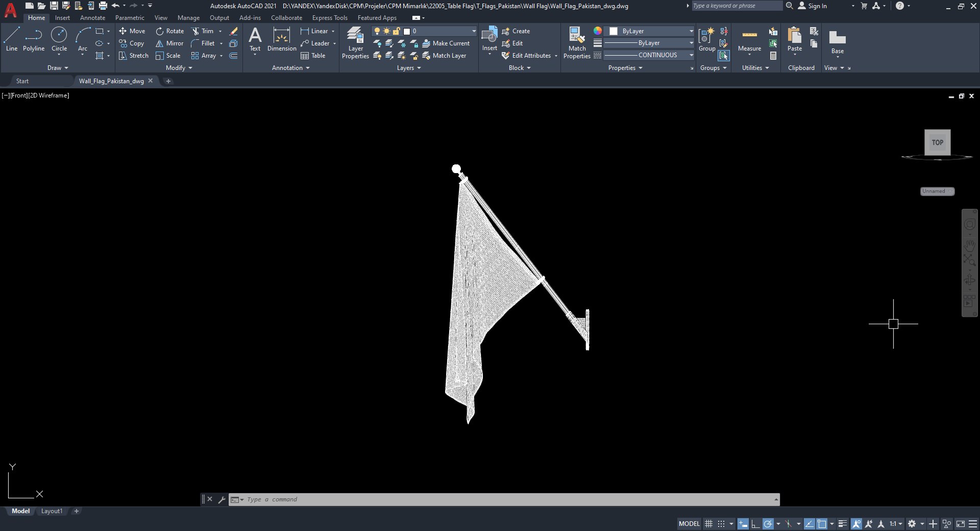Toggle ortho mode in status bar
This screenshot has width=980, height=531.
click(755, 524)
